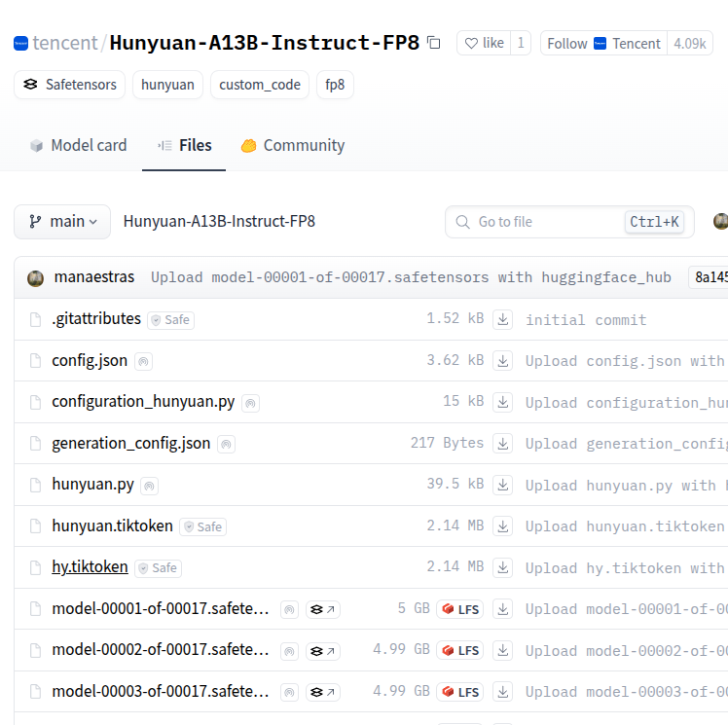Download config.json
This screenshot has height=725, width=728.
click(x=503, y=361)
